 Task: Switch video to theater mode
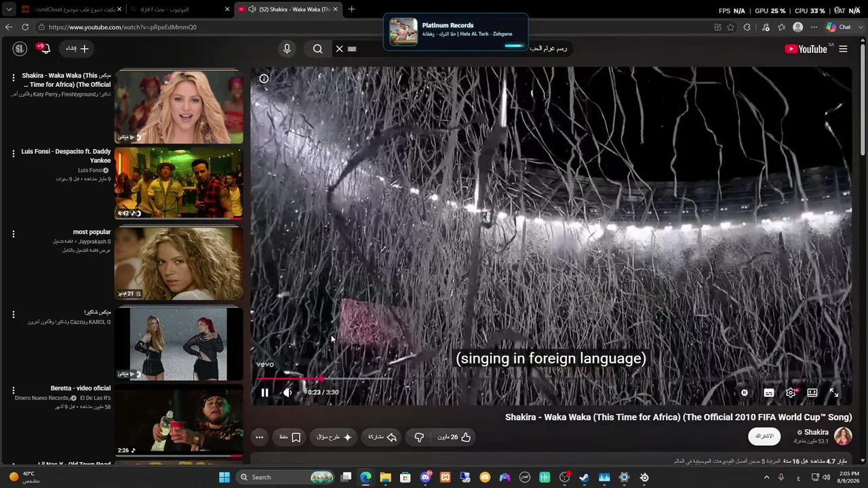coord(812,392)
